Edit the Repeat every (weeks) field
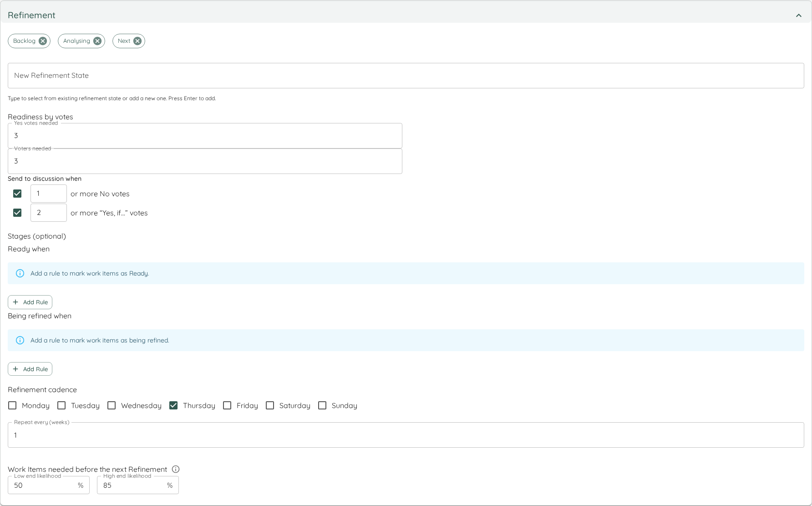Screen dimensions: 812x506 406,435
